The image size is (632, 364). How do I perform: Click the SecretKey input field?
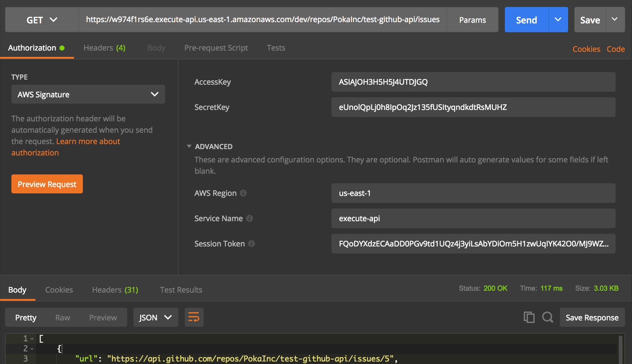pyautogui.click(x=473, y=107)
